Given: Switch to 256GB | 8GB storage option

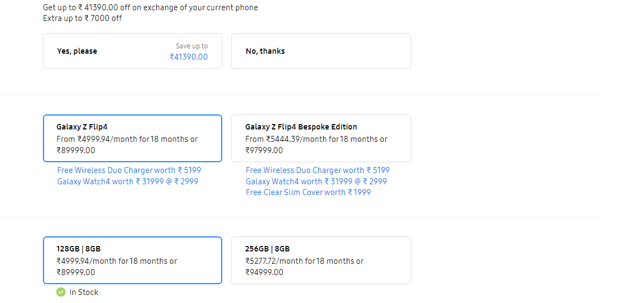Looking at the screenshot, I should coord(321,260).
